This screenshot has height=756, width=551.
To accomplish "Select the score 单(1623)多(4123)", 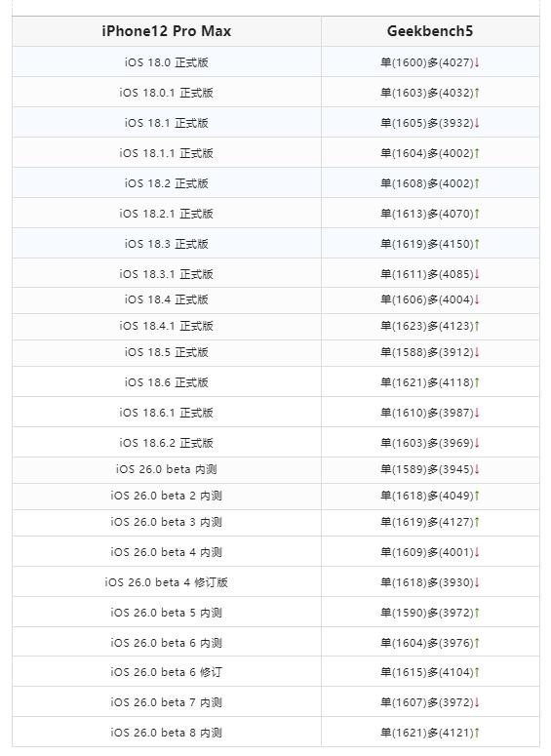I will coord(426,326).
